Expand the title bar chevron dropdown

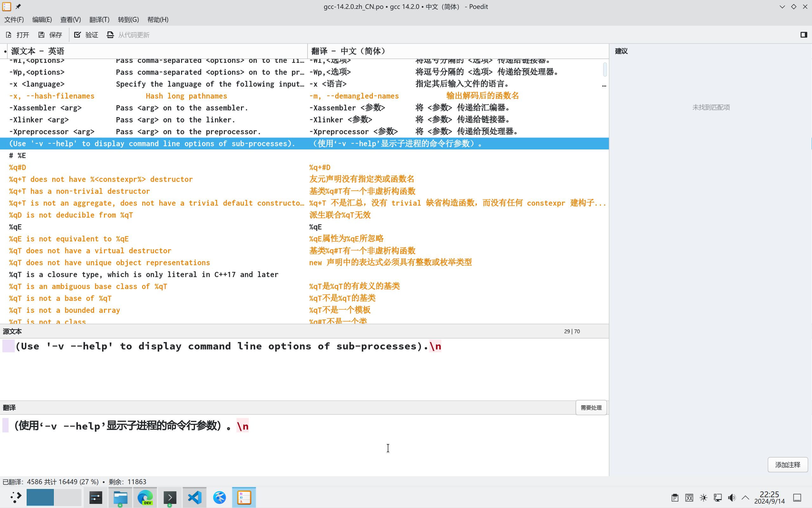point(782,6)
